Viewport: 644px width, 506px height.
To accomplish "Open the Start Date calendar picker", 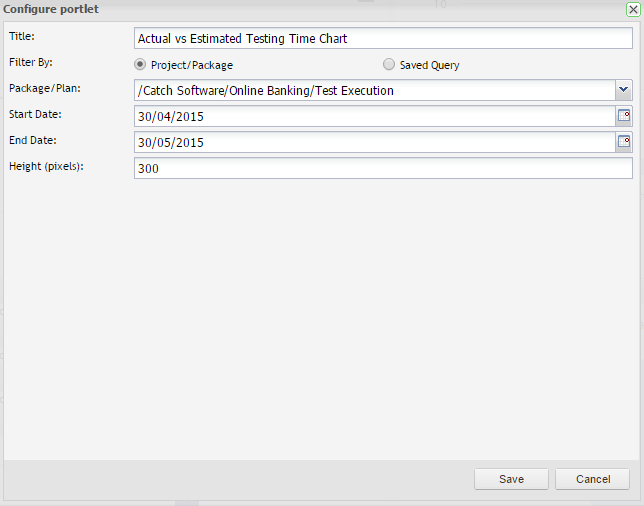I will click(x=624, y=116).
